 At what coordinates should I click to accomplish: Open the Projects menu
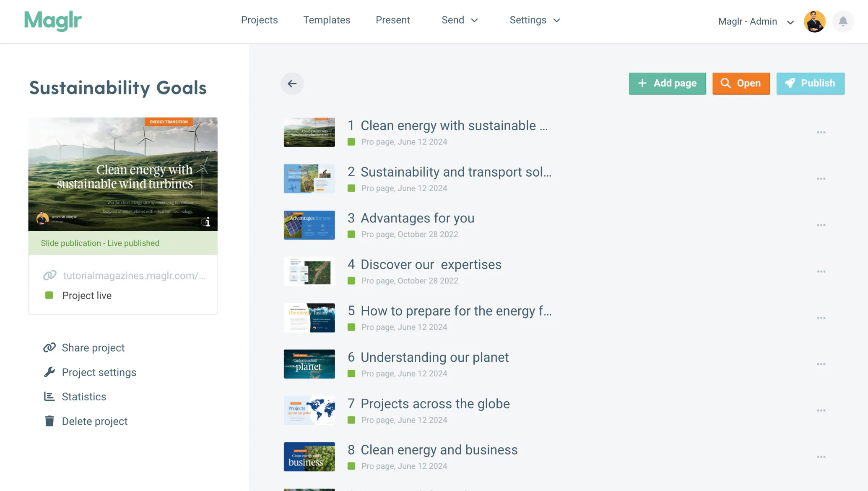point(259,20)
